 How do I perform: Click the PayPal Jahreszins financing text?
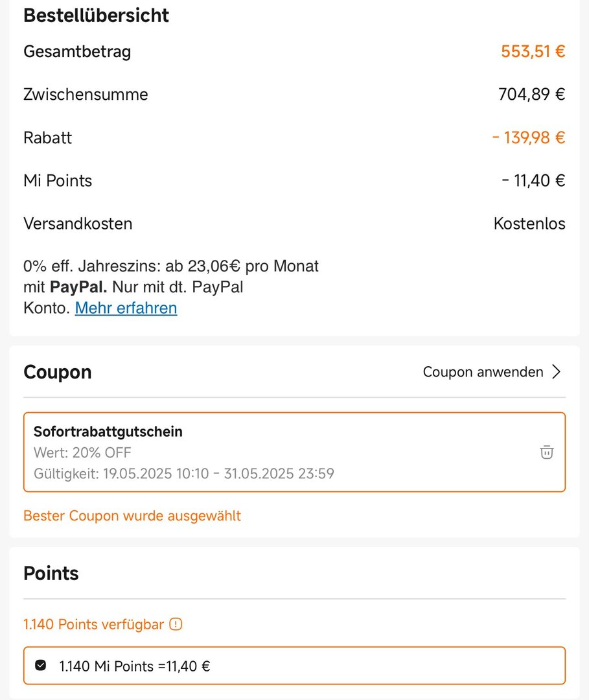(x=171, y=286)
